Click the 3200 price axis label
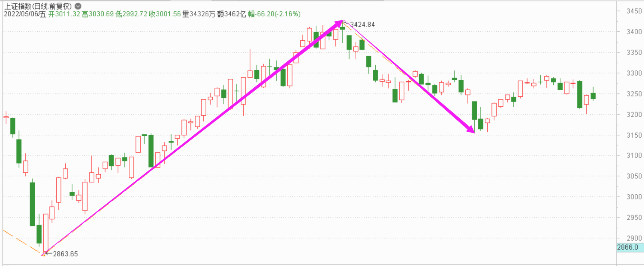 634,115
